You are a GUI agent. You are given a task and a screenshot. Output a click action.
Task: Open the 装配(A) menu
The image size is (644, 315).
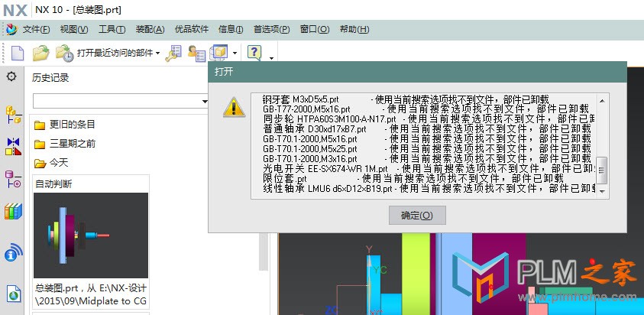(x=150, y=29)
